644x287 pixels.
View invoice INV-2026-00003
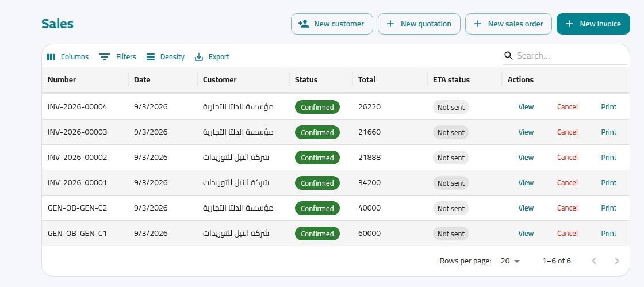coord(526,132)
